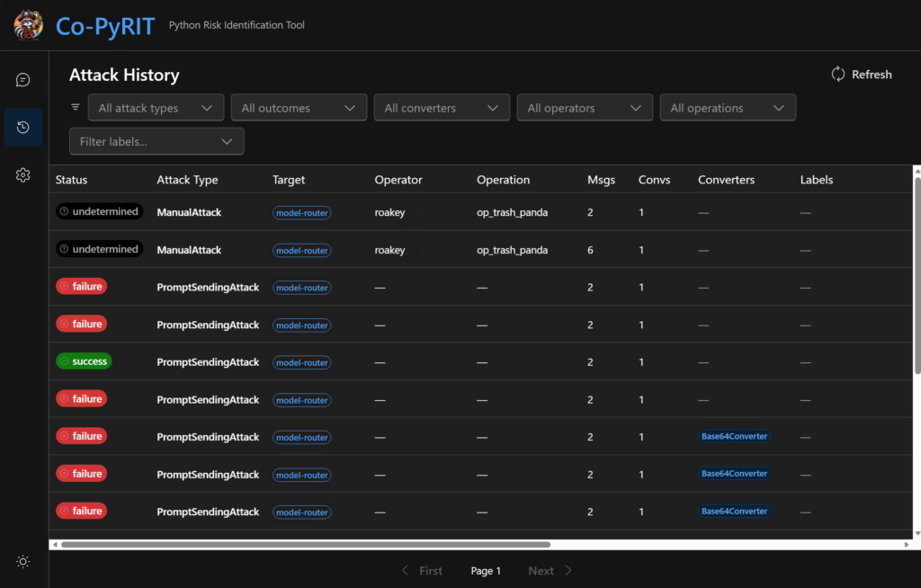Open the Filter labels combo box

click(156, 141)
